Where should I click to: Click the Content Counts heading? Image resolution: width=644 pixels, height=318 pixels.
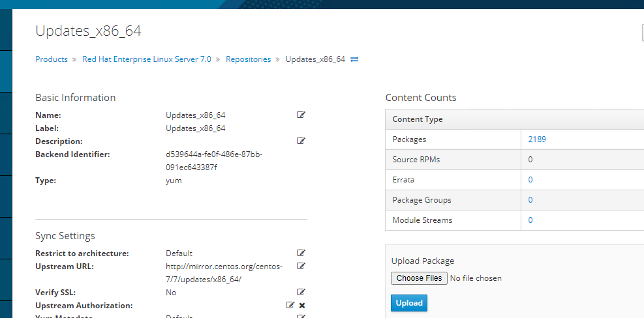tap(421, 98)
